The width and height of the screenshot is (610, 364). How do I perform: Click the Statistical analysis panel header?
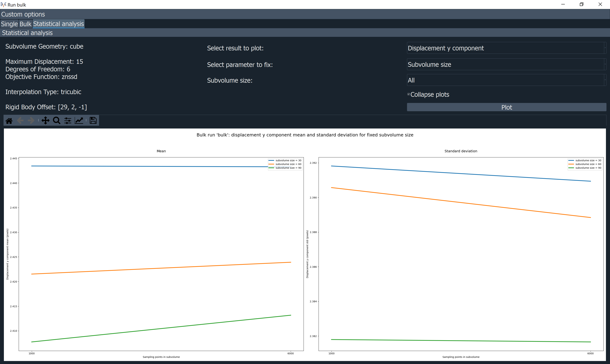coord(305,33)
